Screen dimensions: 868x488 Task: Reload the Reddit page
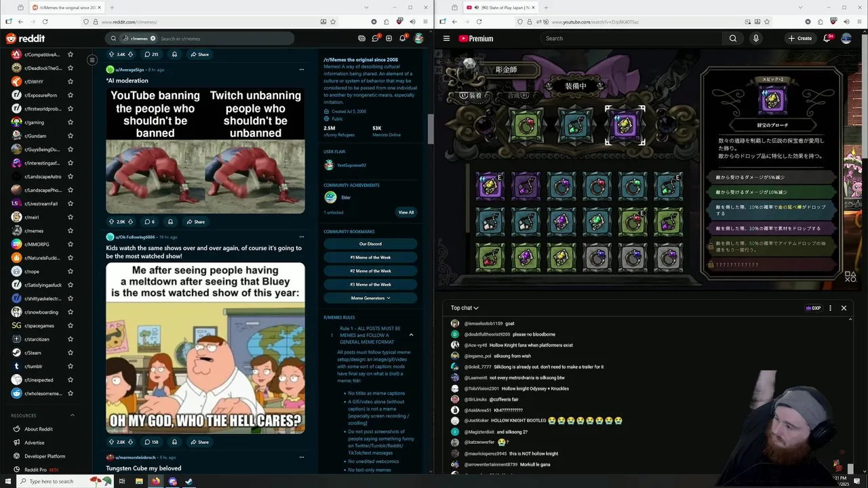click(x=47, y=22)
